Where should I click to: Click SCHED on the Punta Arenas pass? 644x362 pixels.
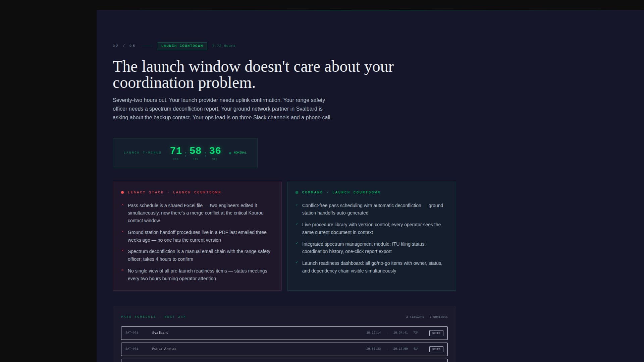436,349
